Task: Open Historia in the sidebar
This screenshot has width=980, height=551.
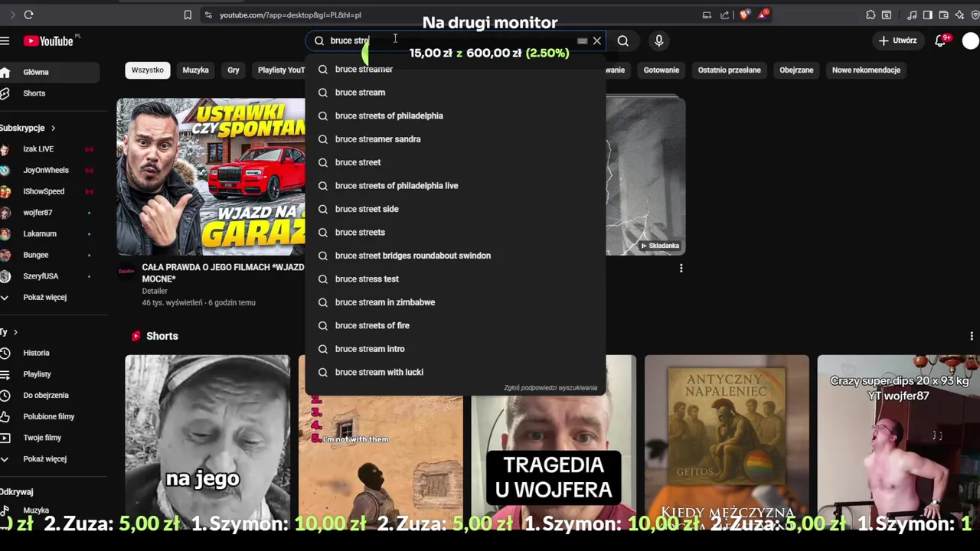Action: (50, 353)
